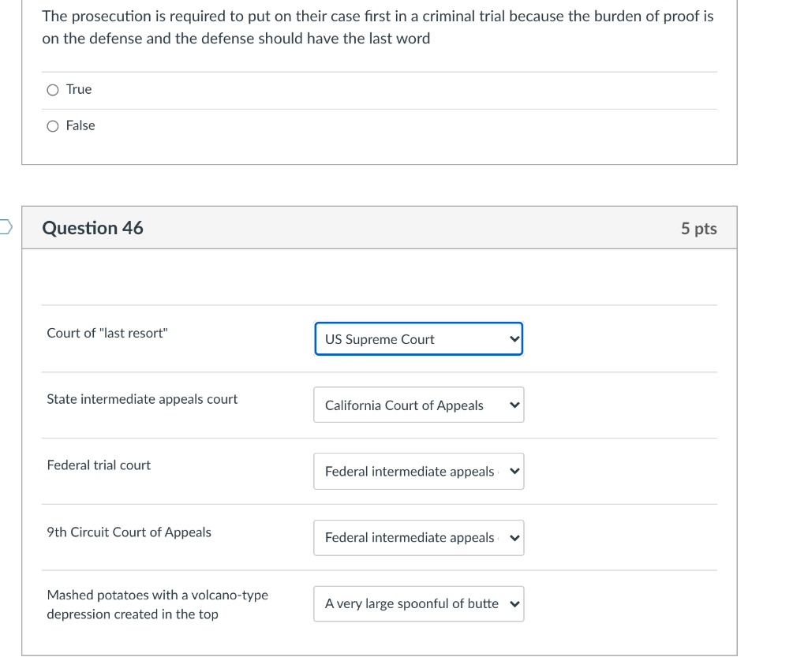Click the Mashed potatoes volcano prompt text
This screenshot has width=808, height=672.
click(157, 604)
